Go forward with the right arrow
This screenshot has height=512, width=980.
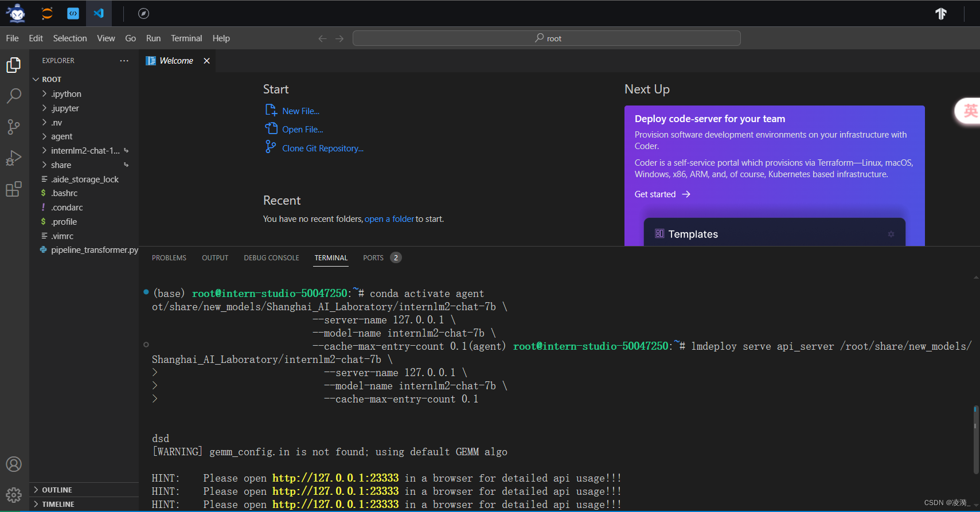click(x=339, y=38)
